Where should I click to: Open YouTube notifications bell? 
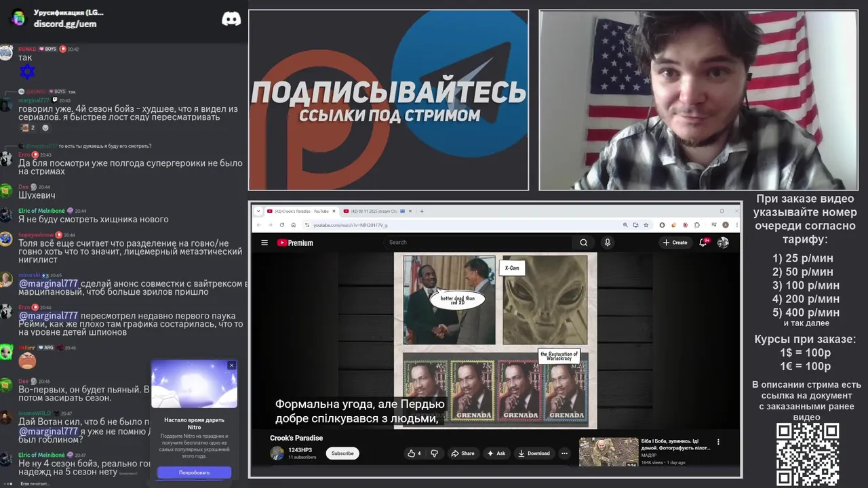click(x=704, y=243)
